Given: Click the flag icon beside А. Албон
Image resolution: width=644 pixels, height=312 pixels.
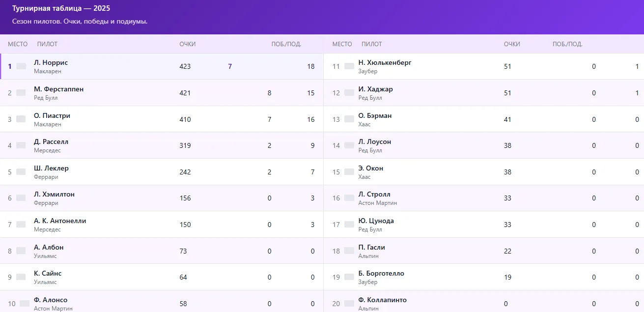Looking at the screenshot, I should coord(21,251).
